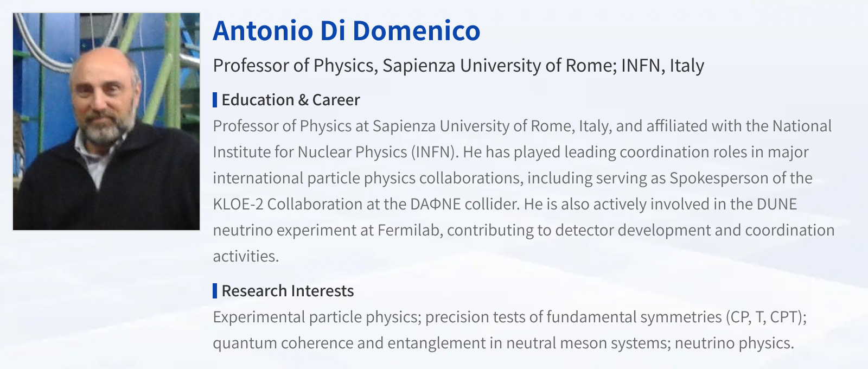Click "neutrino physics." ending the Research Interests
Viewport: 868px width, 369px height.
(734, 343)
